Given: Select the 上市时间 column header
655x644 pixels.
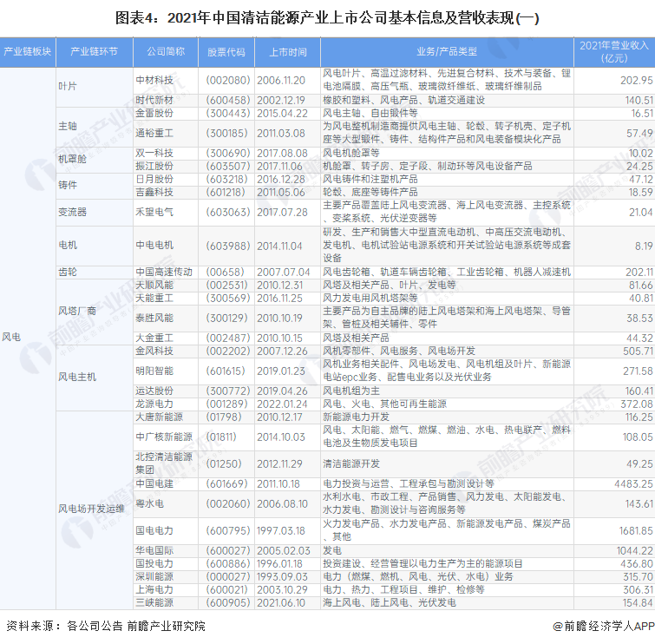Looking at the screenshot, I should click(288, 51).
